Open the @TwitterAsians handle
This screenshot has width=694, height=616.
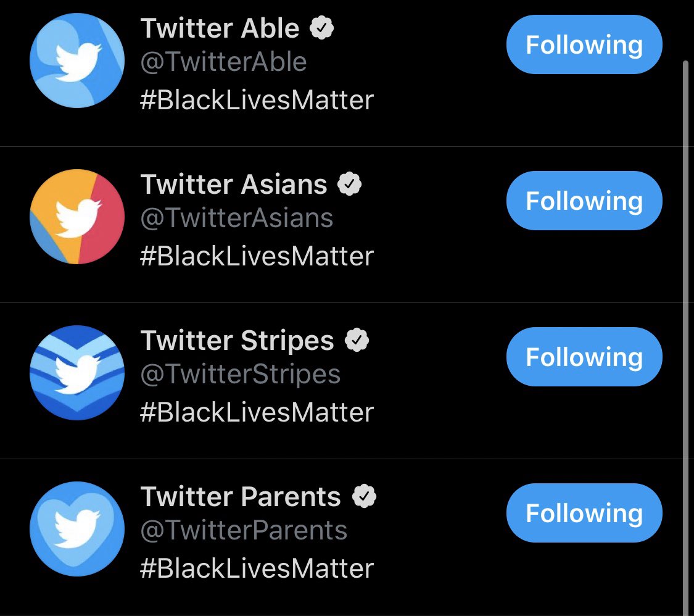tap(237, 218)
